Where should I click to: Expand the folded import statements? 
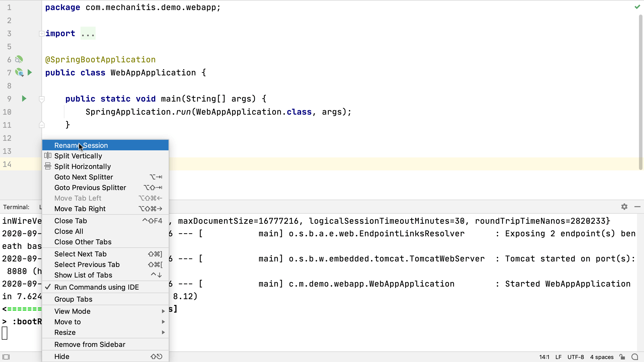pos(42,33)
